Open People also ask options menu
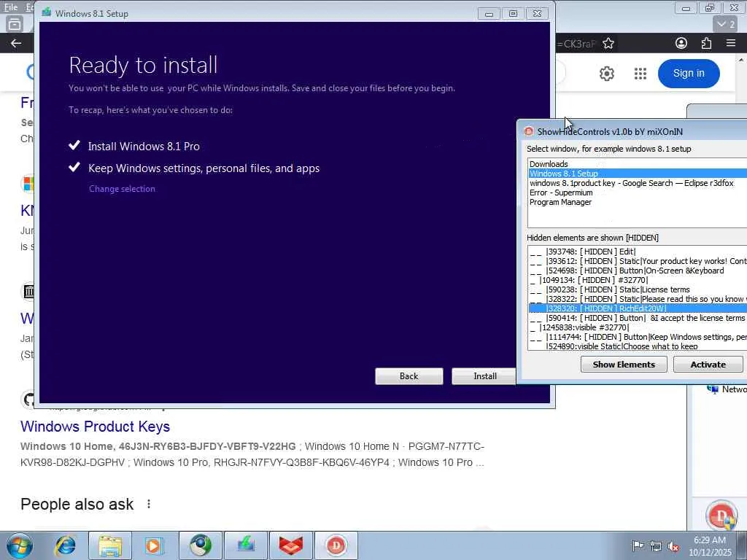747x560 pixels. [149, 504]
